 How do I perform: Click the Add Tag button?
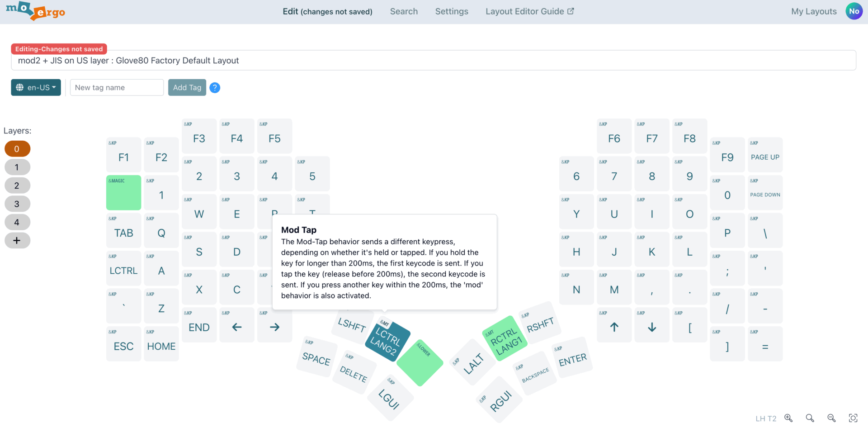click(x=187, y=88)
